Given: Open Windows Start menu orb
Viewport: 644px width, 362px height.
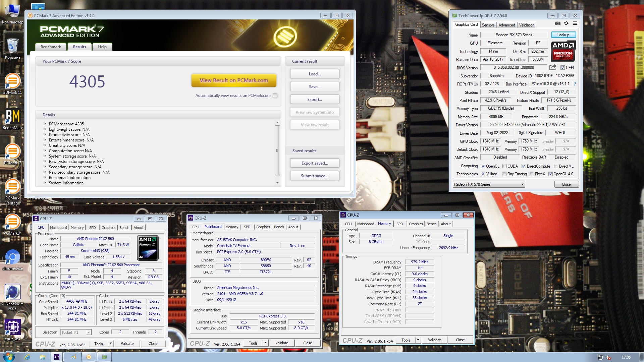Looking at the screenshot, I should pos(9,357).
